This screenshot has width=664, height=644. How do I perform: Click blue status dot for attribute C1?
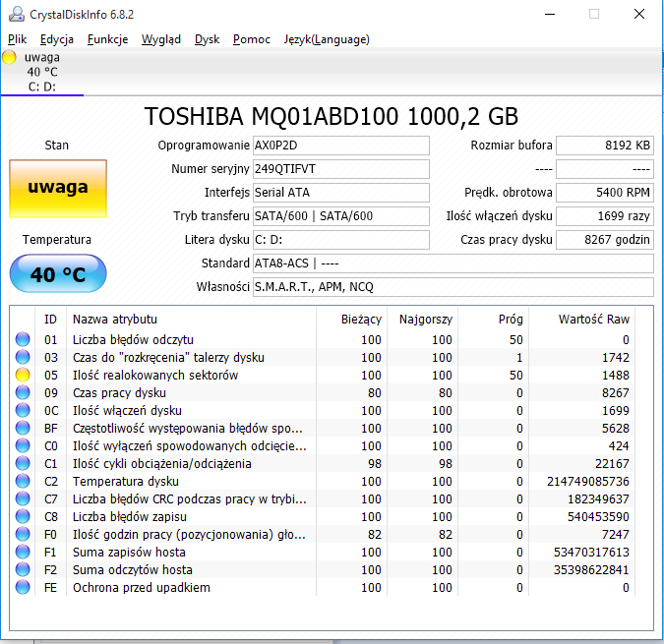[23, 463]
